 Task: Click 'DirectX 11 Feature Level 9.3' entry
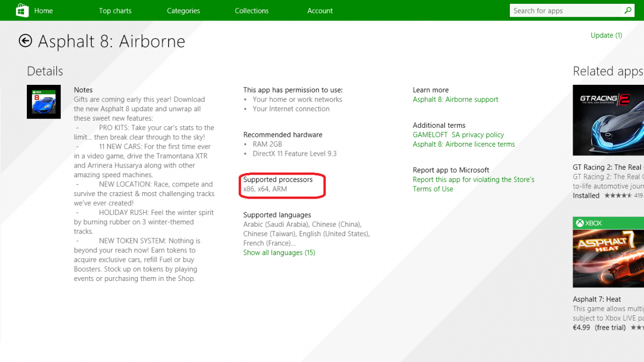[295, 154]
